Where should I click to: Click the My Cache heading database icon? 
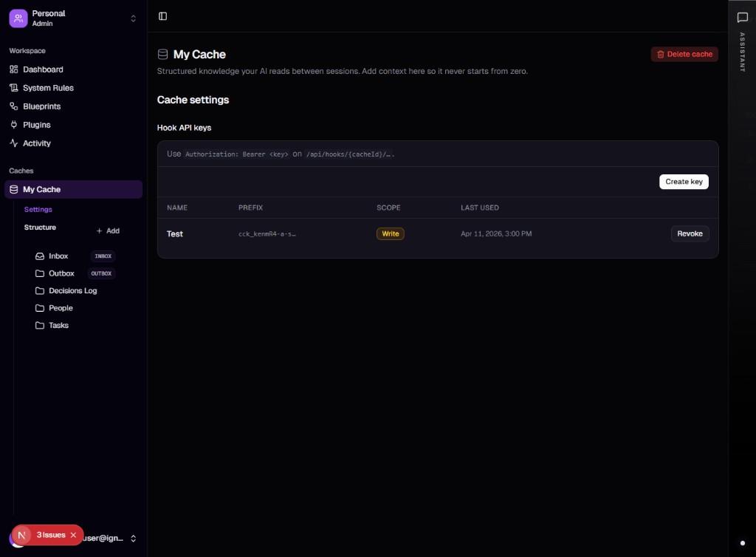tap(163, 55)
